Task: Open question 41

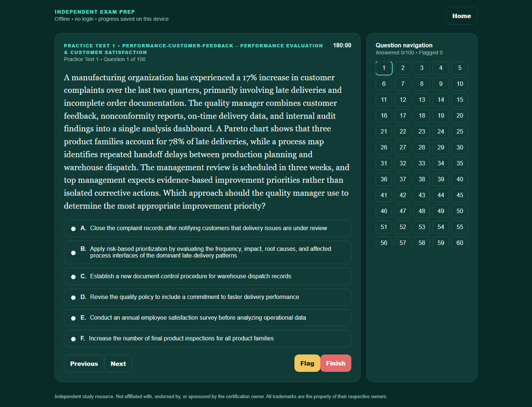Action: pyautogui.click(x=384, y=196)
